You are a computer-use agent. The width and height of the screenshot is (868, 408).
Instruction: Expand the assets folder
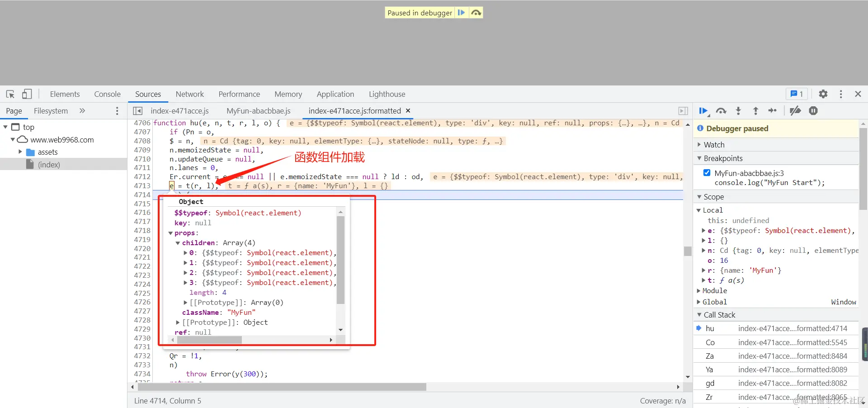[x=20, y=152]
